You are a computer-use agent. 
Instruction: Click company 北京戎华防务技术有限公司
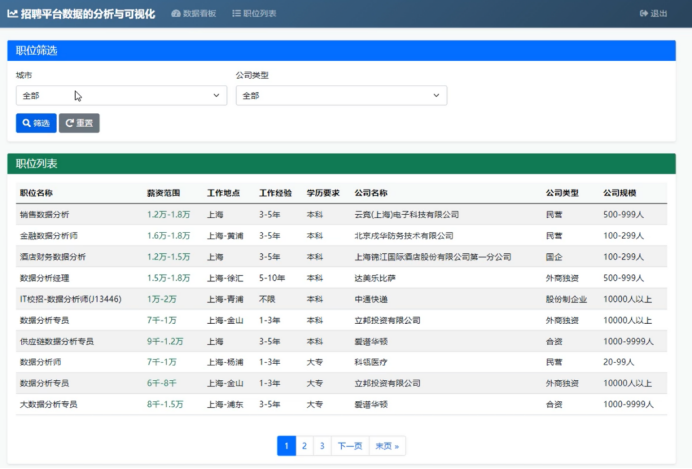tap(404, 236)
